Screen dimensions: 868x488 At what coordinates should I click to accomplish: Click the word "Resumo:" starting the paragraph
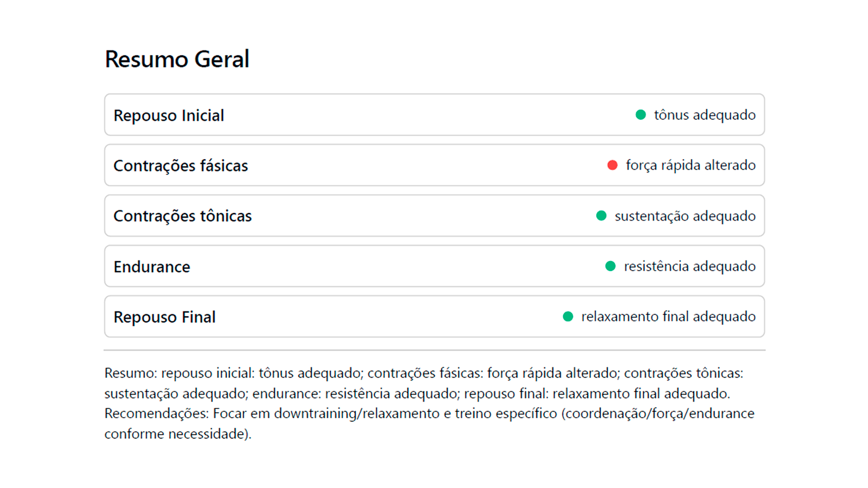click(131, 373)
